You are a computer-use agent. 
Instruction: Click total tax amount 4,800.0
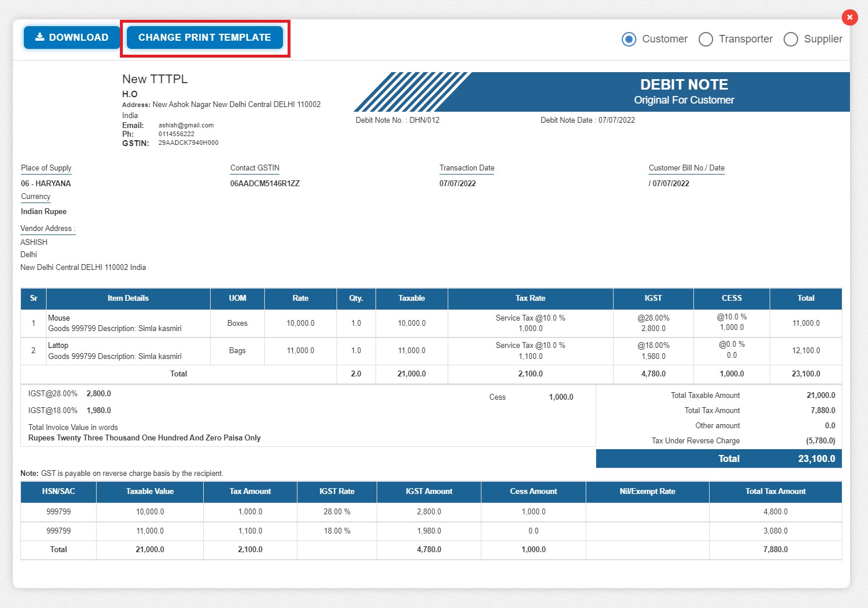(x=775, y=511)
